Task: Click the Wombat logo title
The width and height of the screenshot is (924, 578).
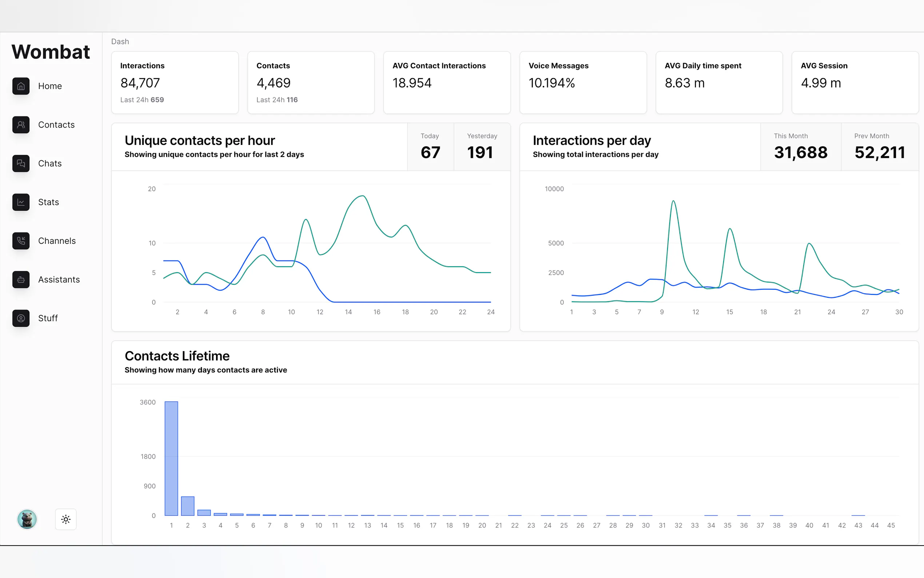Action: point(51,52)
